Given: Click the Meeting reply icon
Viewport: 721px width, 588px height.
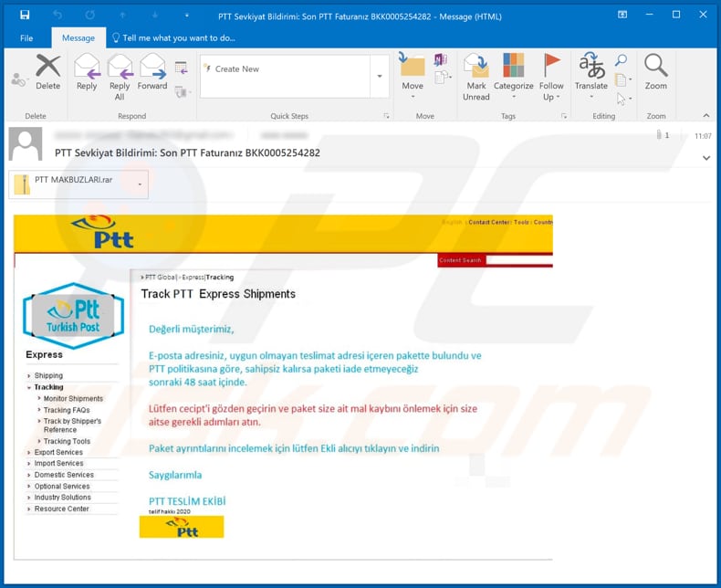Looking at the screenshot, I should point(182,68).
